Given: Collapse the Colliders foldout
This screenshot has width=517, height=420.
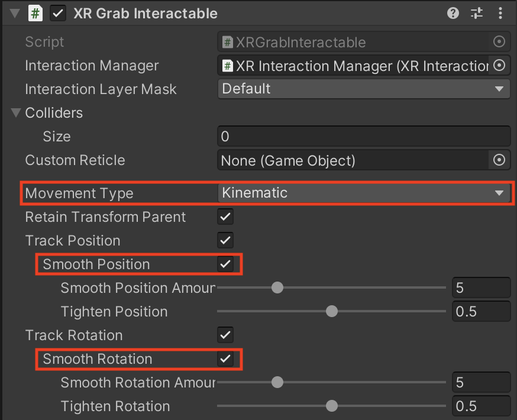Looking at the screenshot, I should point(16,113).
